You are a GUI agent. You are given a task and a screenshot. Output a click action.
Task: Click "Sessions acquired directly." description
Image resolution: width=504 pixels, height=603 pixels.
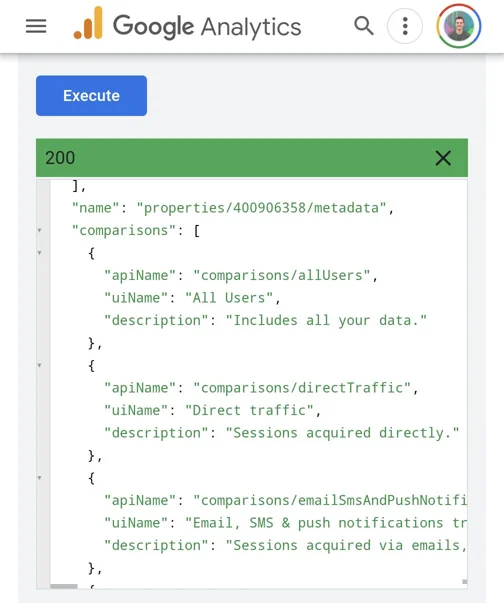click(x=342, y=433)
